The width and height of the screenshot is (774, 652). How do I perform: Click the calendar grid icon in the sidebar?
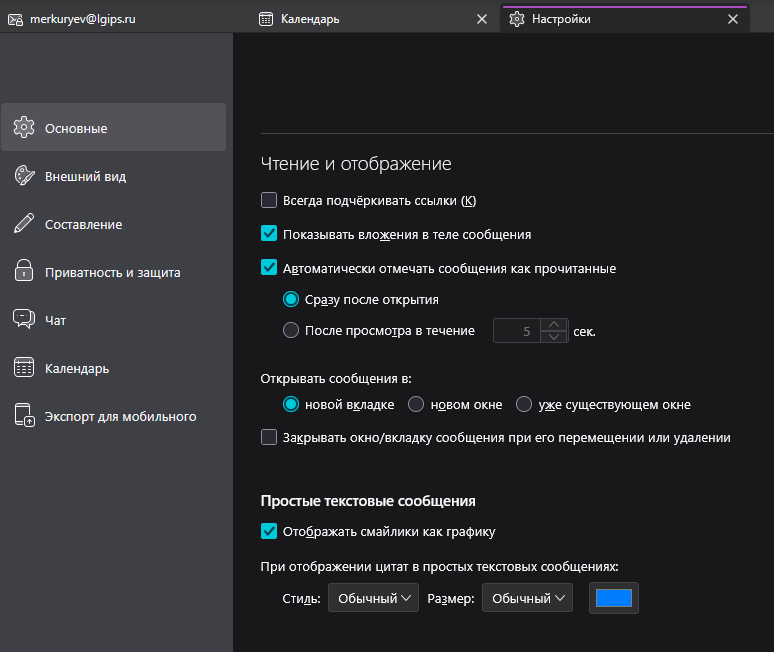[24, 367]
